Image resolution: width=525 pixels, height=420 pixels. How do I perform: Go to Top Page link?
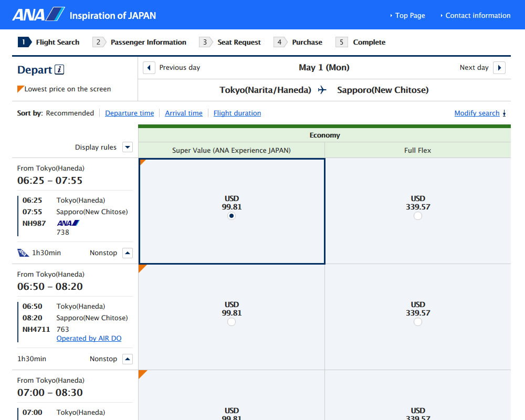[x=409, y=15]
